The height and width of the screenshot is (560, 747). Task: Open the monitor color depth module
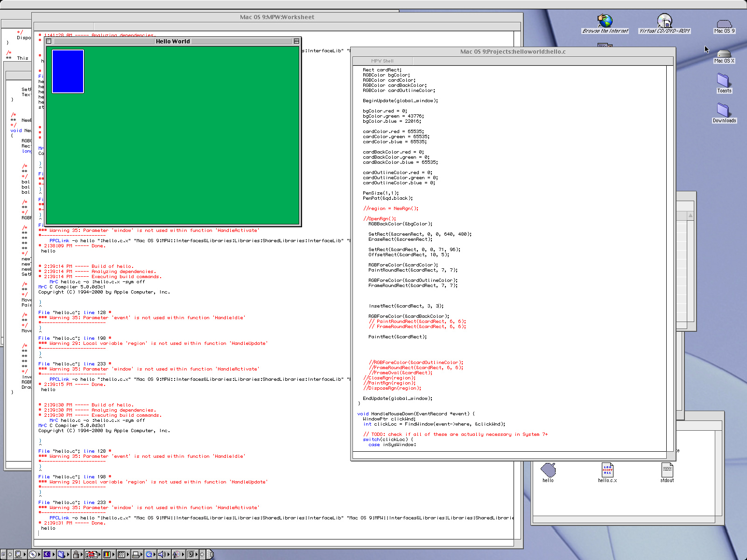108,554
